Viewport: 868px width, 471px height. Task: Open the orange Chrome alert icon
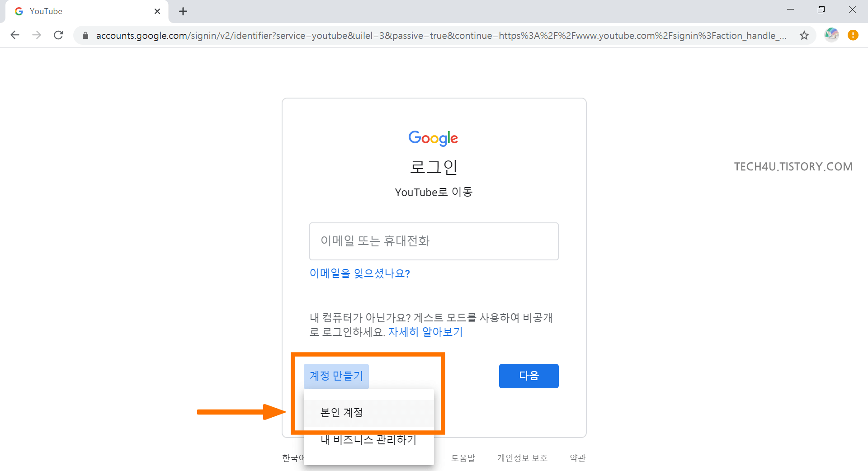tap(853, 35)
